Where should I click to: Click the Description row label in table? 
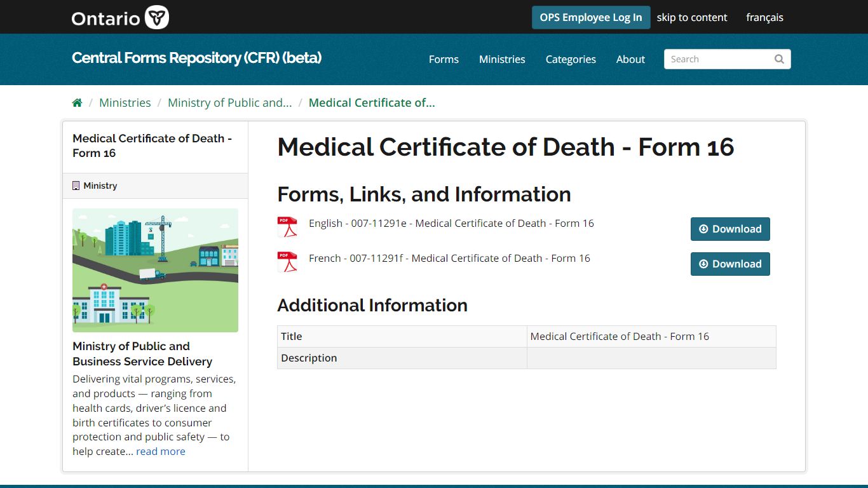[x=309, y=358]
